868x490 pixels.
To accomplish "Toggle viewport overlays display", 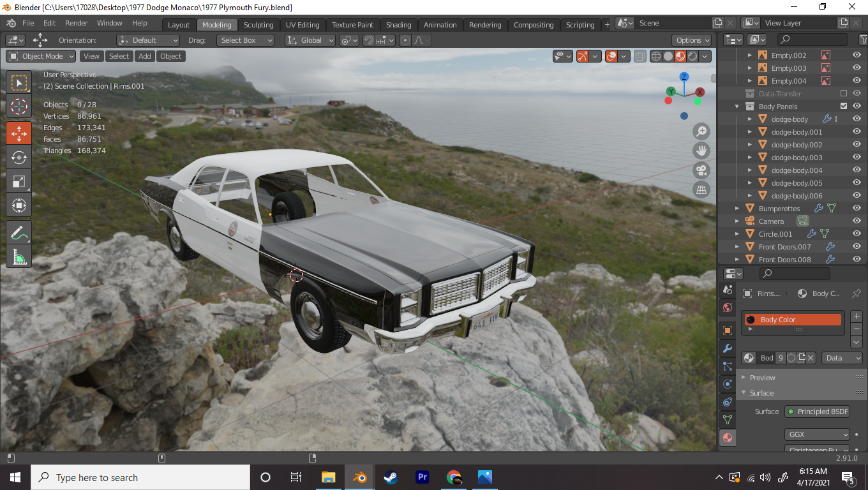I will coord(611,56).
